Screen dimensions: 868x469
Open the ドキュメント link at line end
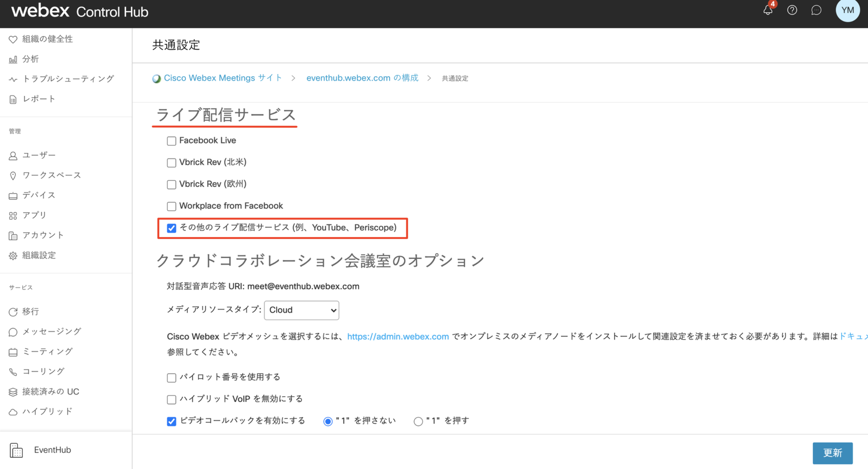tap(853, 336)
